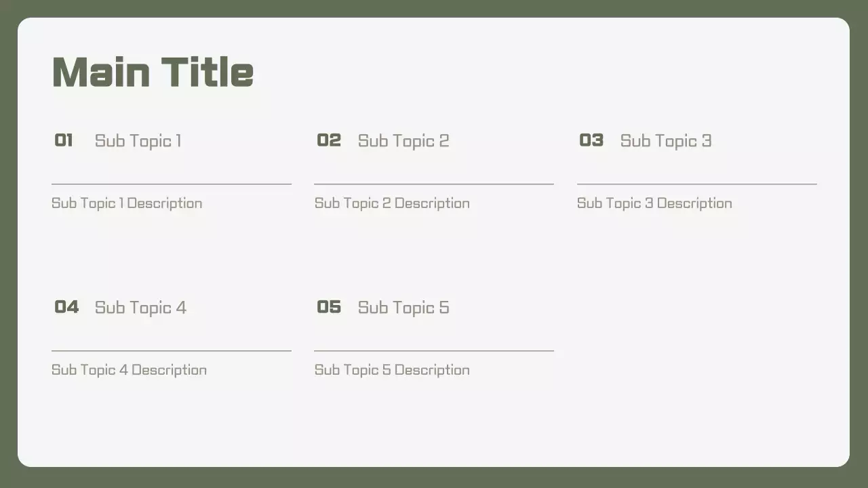868x488 pixels.
Task: Click the Main Title heading text
Action: (153, 72)
